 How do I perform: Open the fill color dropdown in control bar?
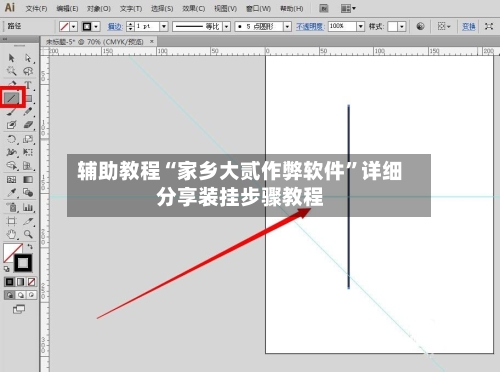(74, 26)
